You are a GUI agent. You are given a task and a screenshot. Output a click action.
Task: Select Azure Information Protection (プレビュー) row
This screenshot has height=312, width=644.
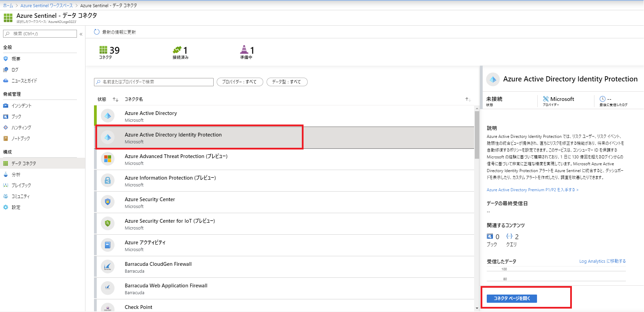point(284,181)
